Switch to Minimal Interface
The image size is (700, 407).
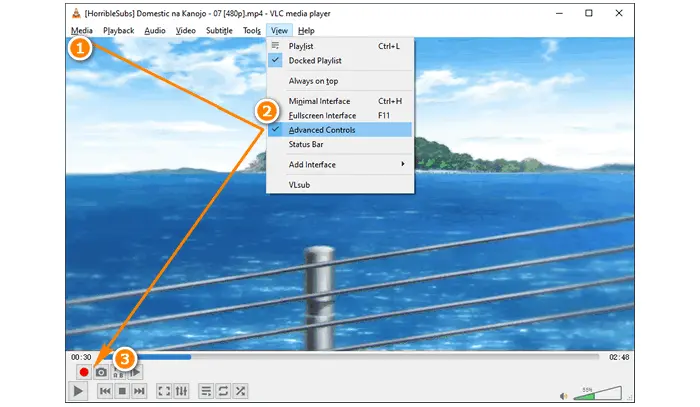click(x=340, y=101)
